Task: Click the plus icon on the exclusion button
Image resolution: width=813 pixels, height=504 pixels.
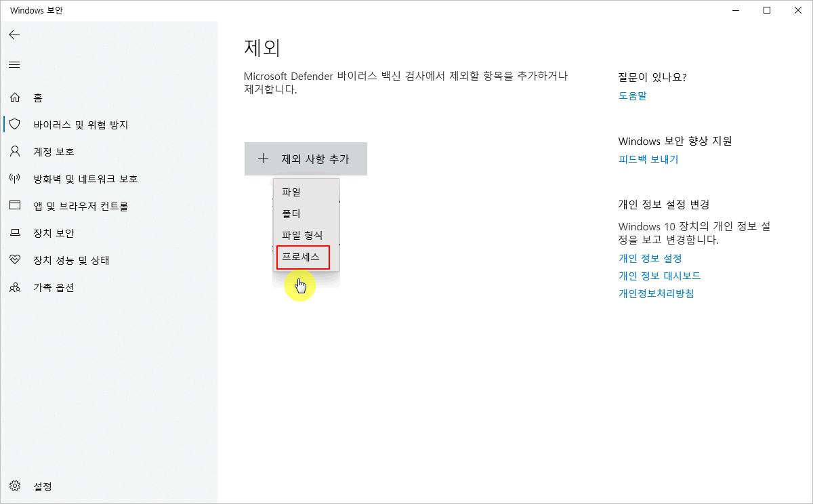Action: (x=264, y=159)
